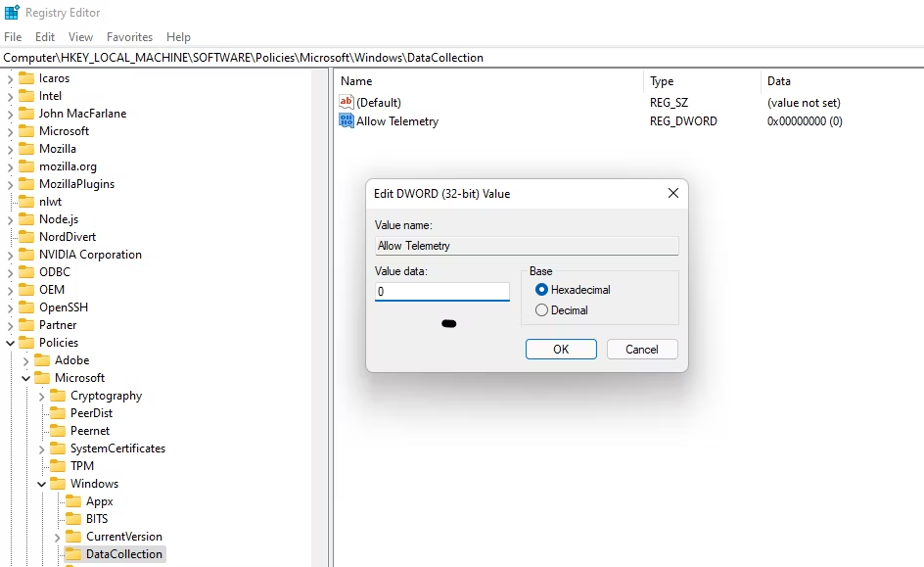The width and height of the screenshot is (924, 567).
Task: Select the CurrentVersion tree item
Action: coord(123,537)
